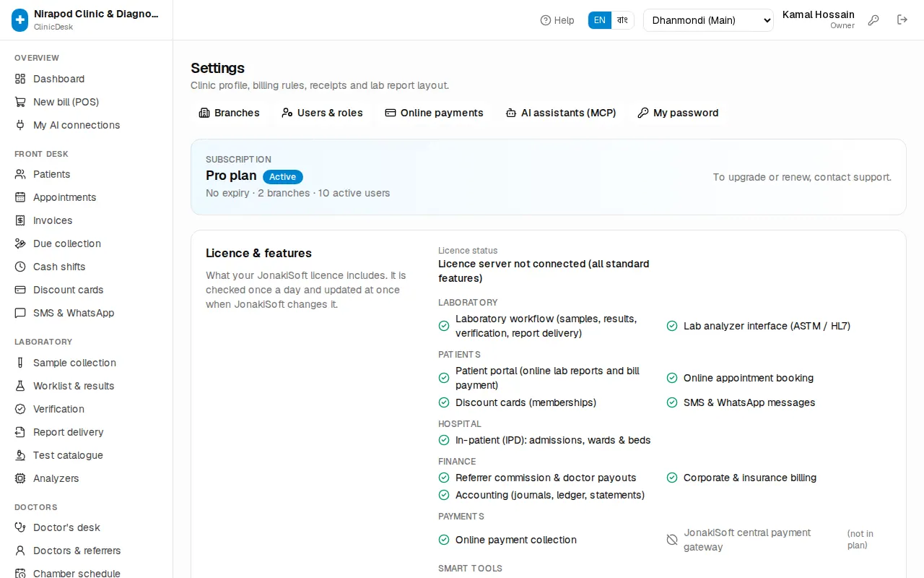Click the person icon for Doctors & referrers
924x578 pixels.
point(20,551)
